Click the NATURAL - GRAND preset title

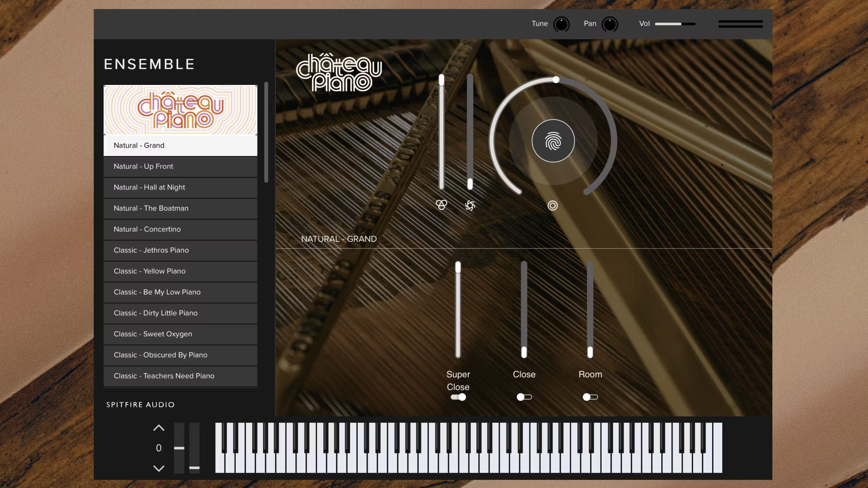click(339, 239)
